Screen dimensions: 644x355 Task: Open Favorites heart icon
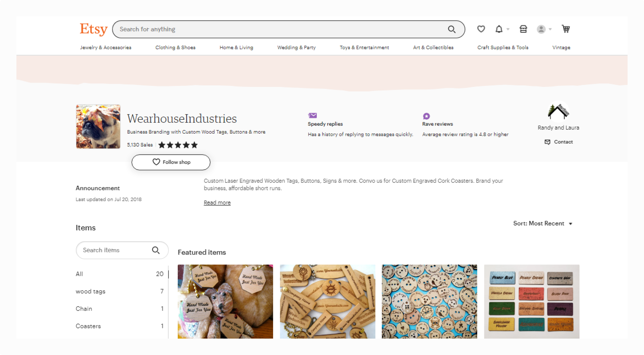tap(481, 29)
